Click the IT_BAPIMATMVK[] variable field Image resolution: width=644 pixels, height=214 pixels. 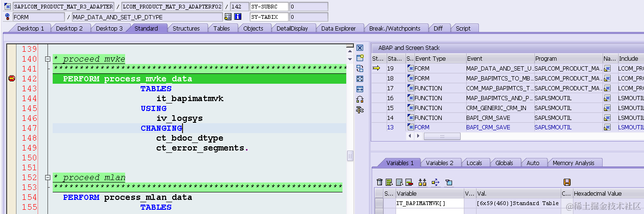[x=429, y=203]
